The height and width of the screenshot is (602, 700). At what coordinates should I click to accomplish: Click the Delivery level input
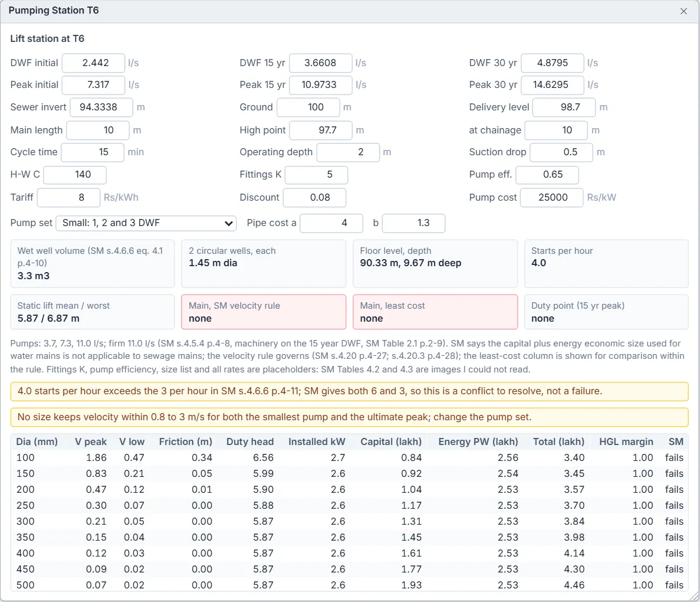pos(564,107)
